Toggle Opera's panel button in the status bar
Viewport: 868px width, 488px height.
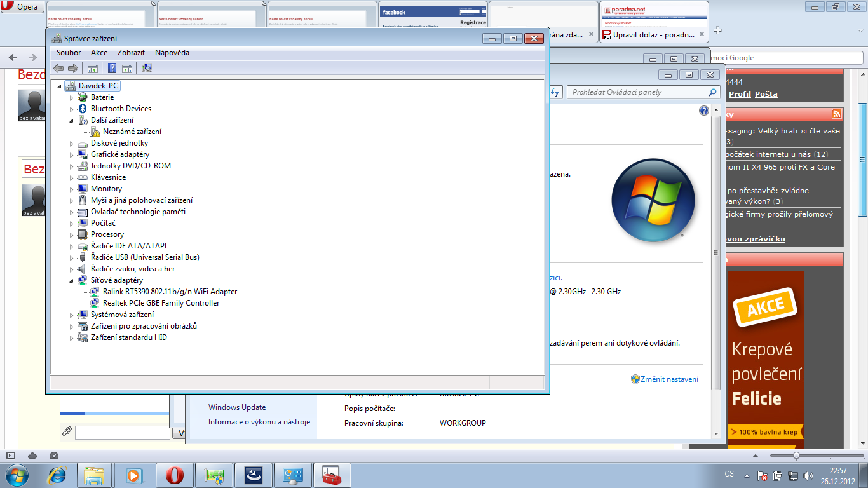pyautogui.click(x=11, y=456)
